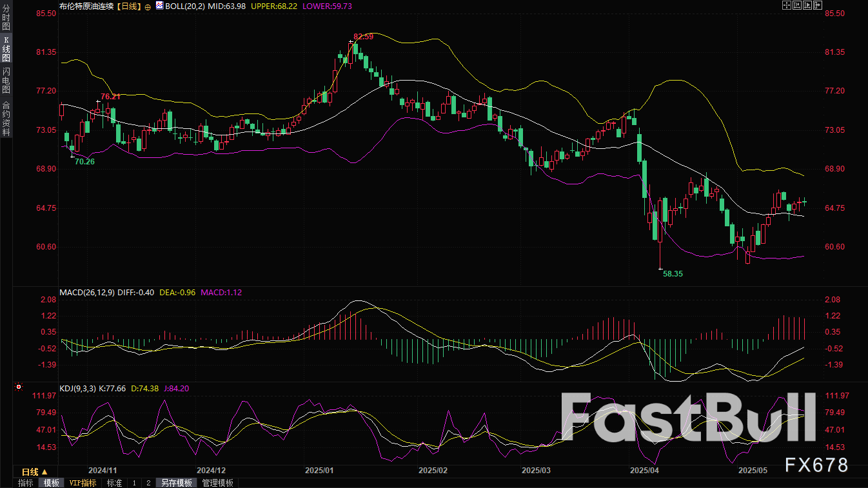868x488 pixels.
Task: Click the crosshair cursor icon at top right
Action: [787, 5]
